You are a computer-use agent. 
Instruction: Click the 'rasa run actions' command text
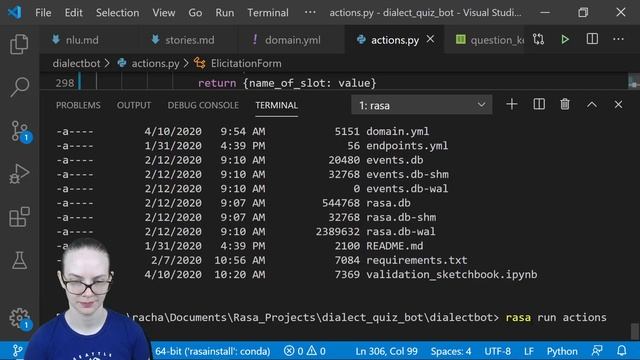click(556, 317)
